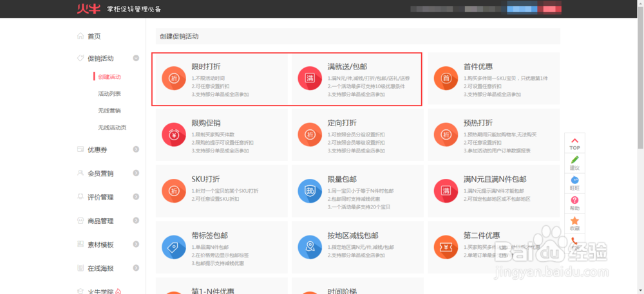Expand the 素材模板 menu chevron
The width and height of the screenshot is (644, 294).
click(136, 244)
